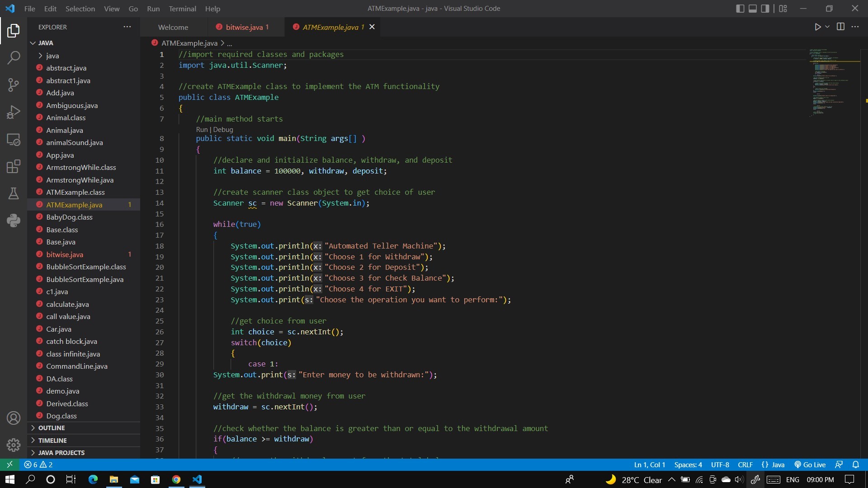Switch to the bitwise.java tab
Image resolution: width=868 pixels, height=488 pixels.
[x=244, y=27]
